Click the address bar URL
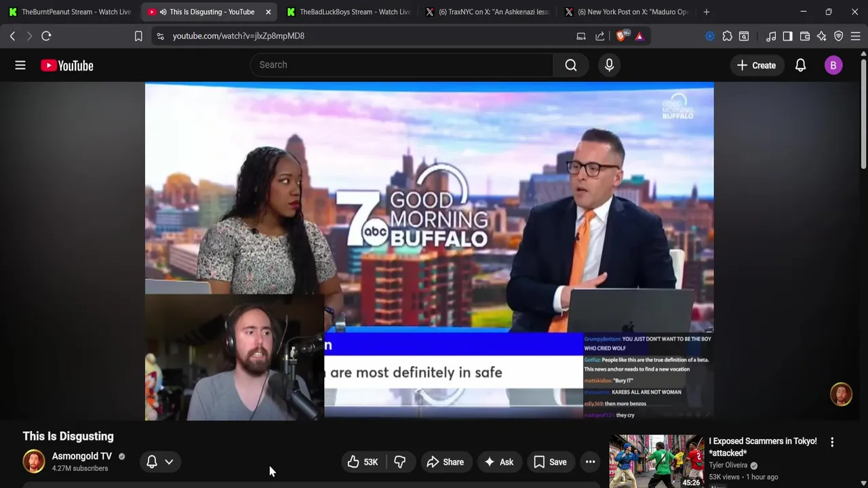The width and height of the screenshot is (868, 488). click(239, 36)
